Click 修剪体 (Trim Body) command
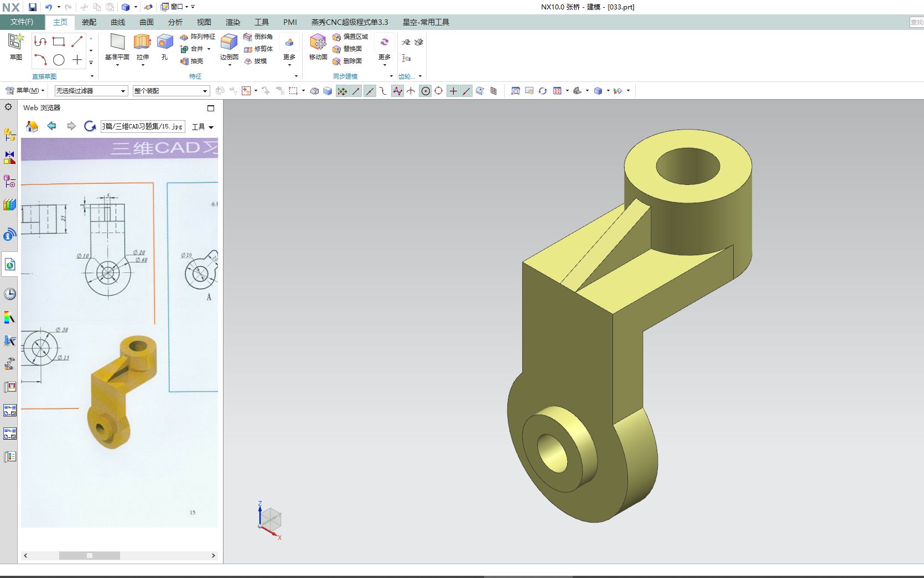This screenshot has height=578, width=924. pos(258,49)
